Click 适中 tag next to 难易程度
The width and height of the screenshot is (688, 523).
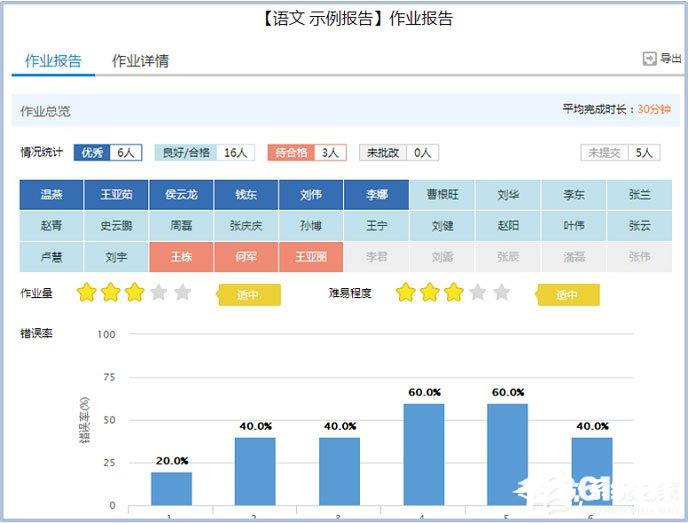point(567,294)
